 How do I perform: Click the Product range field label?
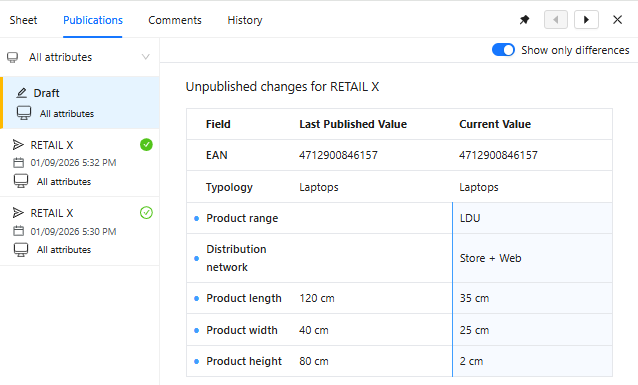[242, 219]
